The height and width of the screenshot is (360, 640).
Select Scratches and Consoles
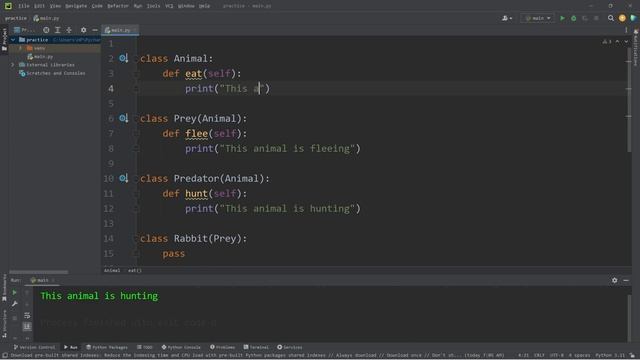click(x=52, y=73)
